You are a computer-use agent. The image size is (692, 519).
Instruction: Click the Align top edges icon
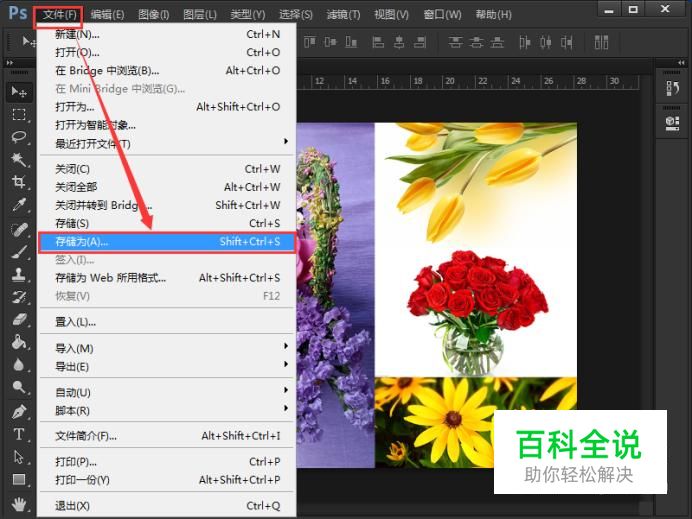(x=310, y=42)
